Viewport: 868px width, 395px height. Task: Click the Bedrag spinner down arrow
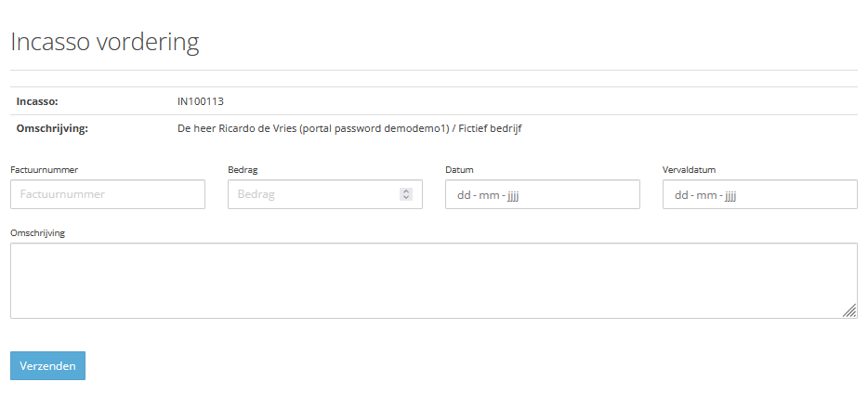406,197
